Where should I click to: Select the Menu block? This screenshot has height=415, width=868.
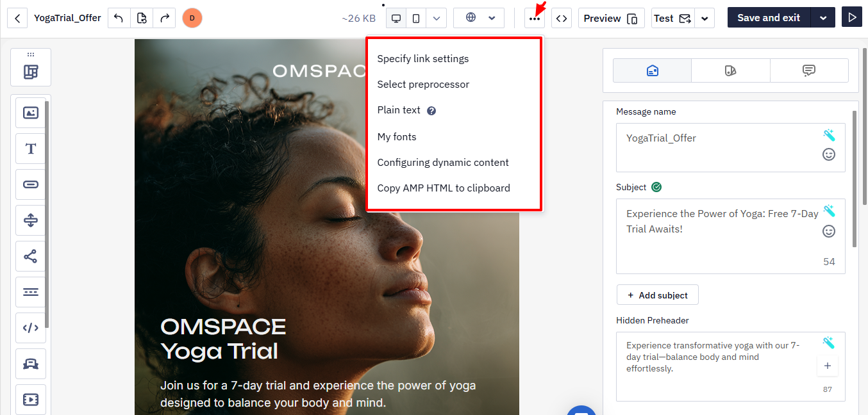coord(31,292)
